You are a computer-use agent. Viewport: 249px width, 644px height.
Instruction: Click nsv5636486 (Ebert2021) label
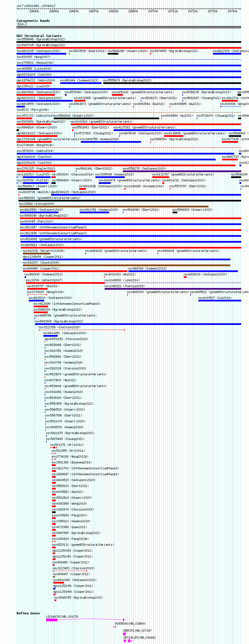pos(63,345)
